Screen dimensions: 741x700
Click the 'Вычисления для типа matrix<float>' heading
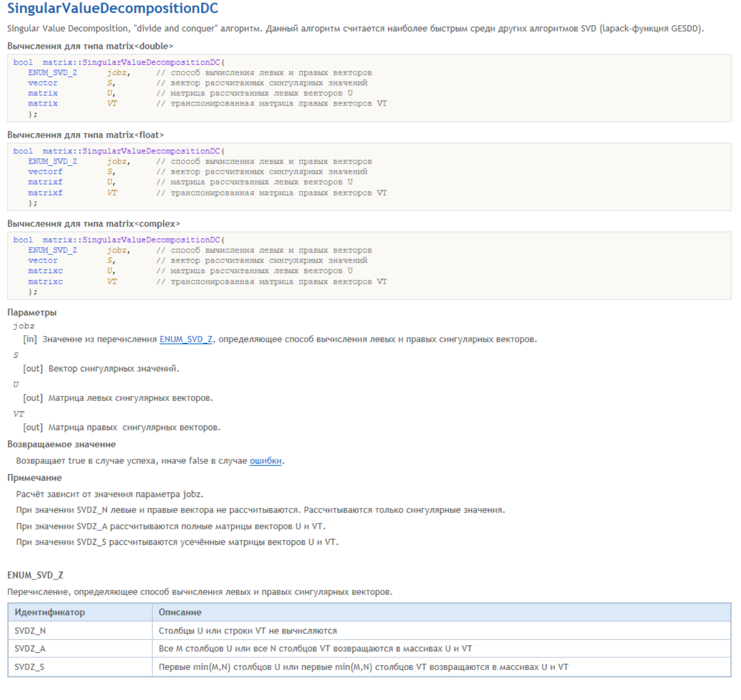pos(86,135)
